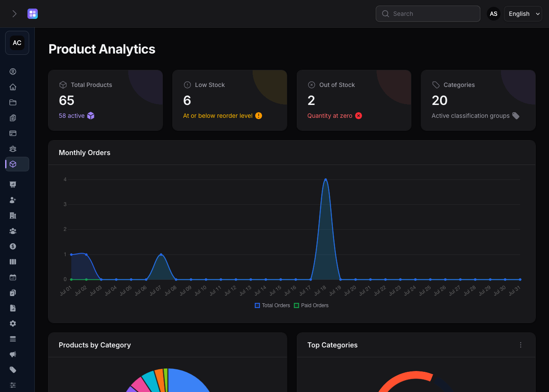Open the add-user icon in sidebar
549x392 pixels.
pyautogui.click(x=13, y=200)
